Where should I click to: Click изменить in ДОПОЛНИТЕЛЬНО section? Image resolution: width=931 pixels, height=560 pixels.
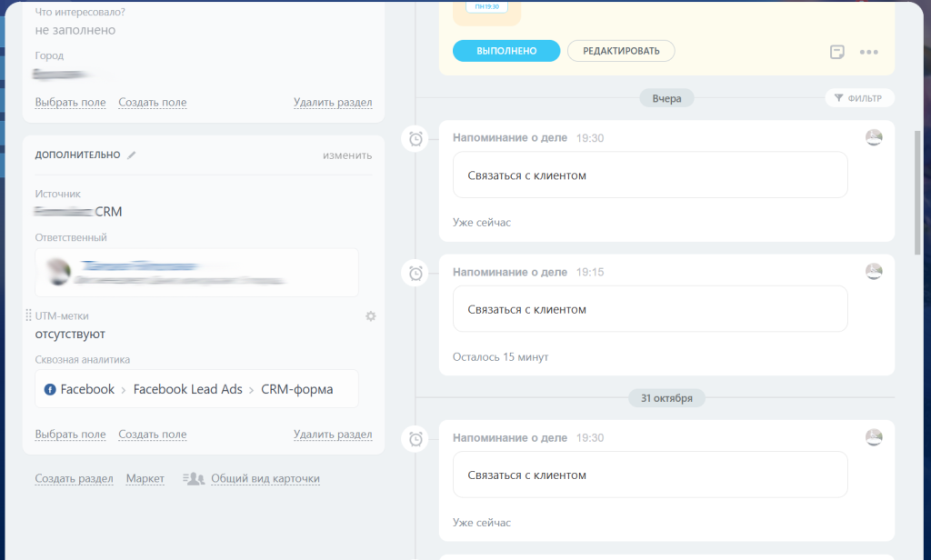click(346, 155)
